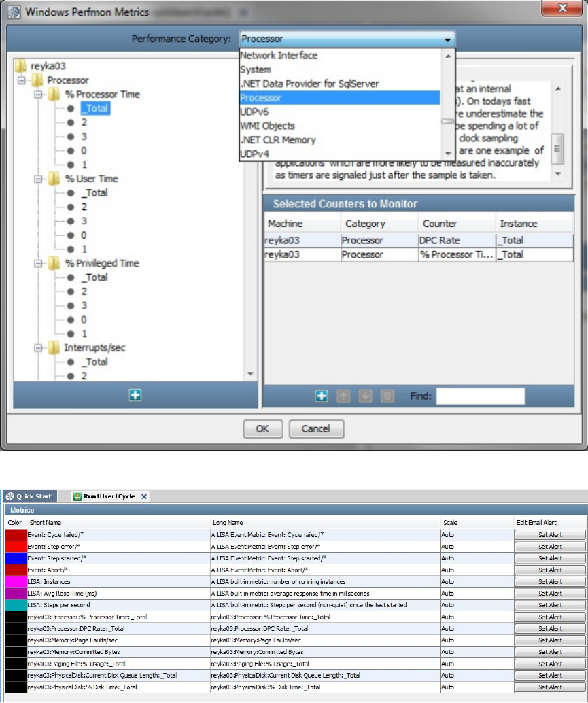Screen dimensions: 588x703
Task: Click Windows Perfmon Metrics title bar icon
Action: (x=14, y=12)
